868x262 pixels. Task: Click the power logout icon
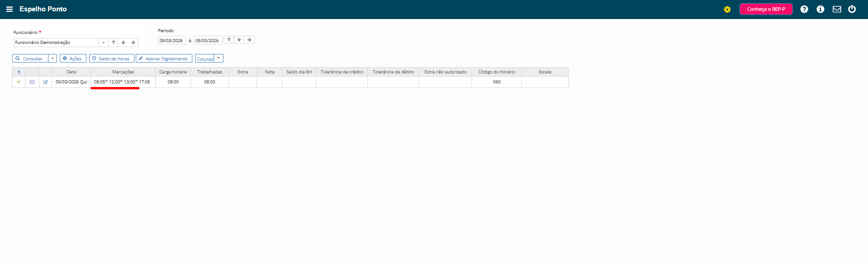click(852, 9)
